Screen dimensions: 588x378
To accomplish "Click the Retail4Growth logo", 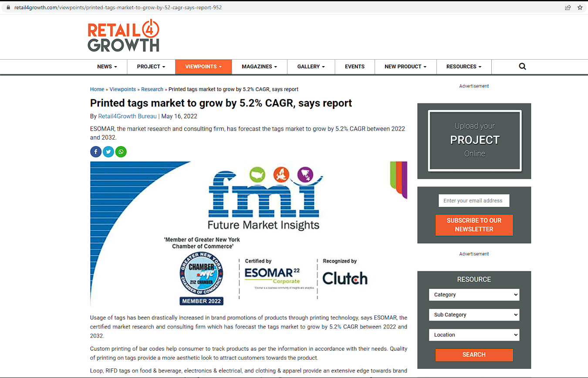I will (x=124, y=36).
